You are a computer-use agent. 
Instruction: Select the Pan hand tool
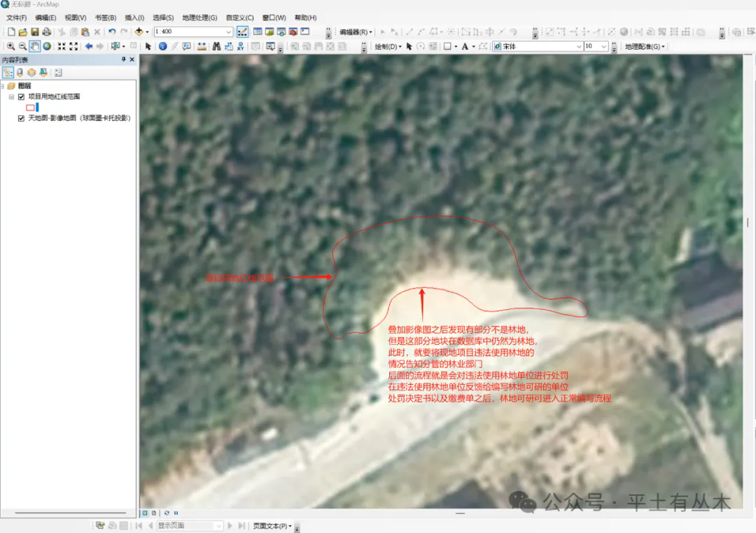(34, 46)
